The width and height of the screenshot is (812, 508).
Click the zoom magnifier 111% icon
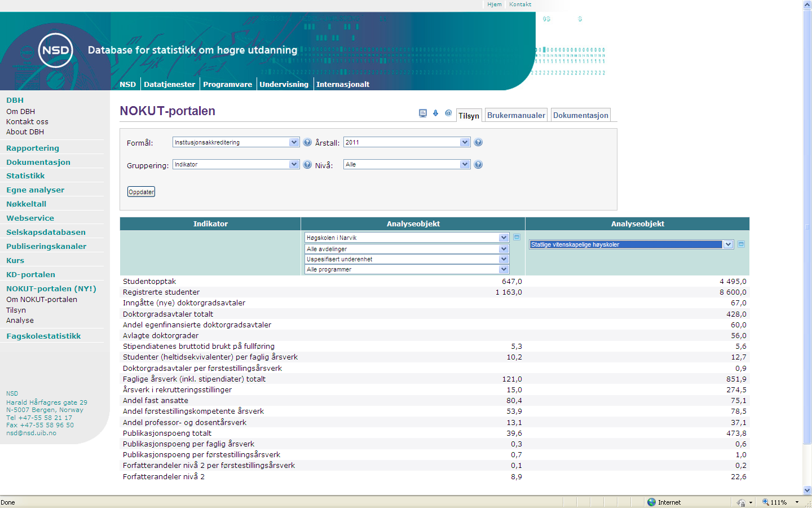tap(766, 502)
